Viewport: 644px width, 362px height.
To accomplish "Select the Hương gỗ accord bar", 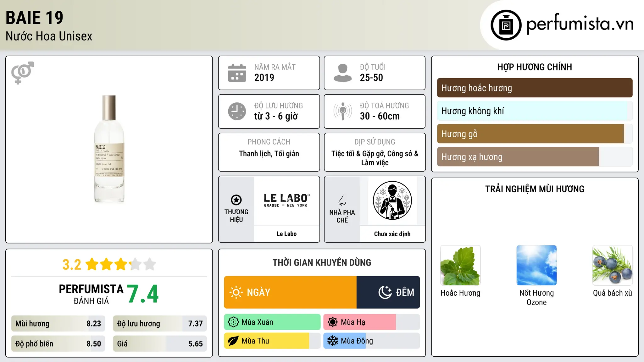I will (x=535, y=134).
